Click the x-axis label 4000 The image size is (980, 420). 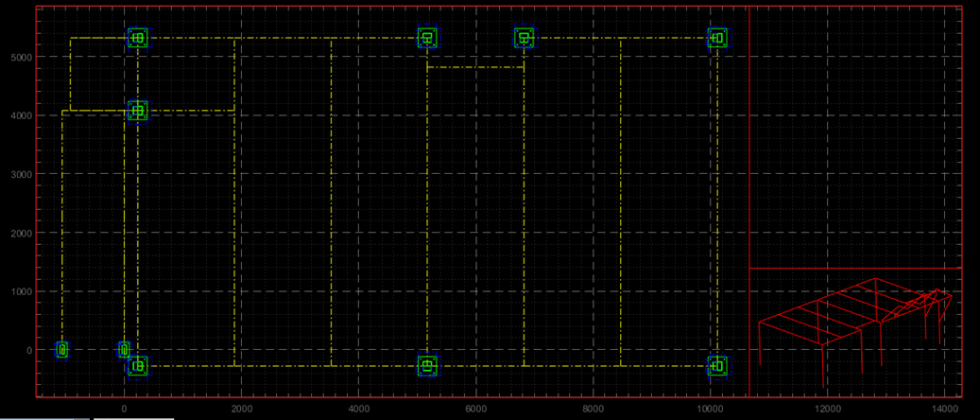point(359,408)
